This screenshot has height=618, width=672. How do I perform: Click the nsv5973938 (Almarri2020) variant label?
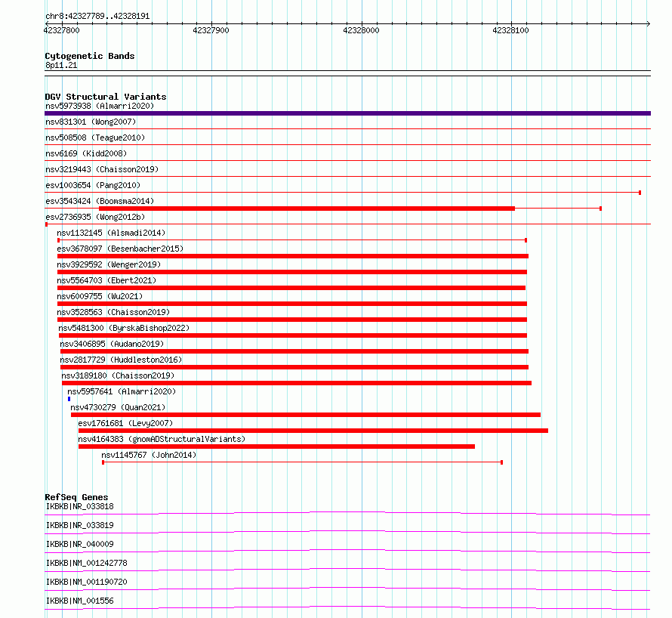coord(100,106)
